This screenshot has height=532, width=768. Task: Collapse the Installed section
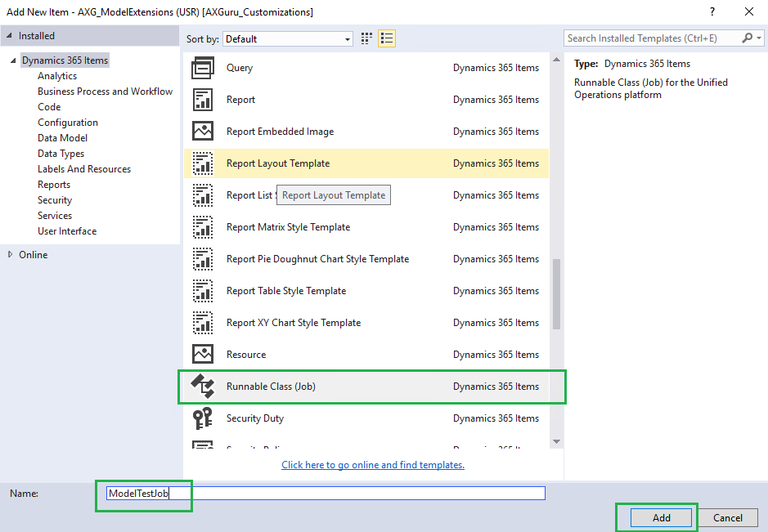(9, 36)
